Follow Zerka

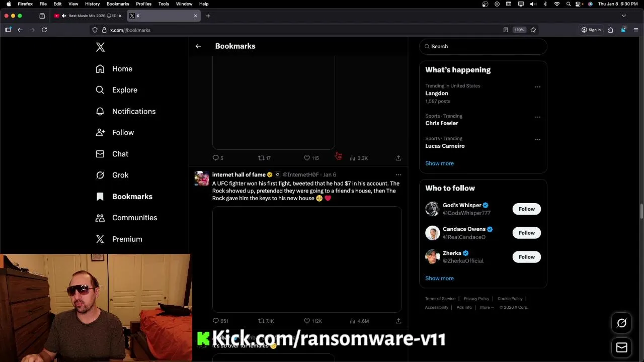pos(527,257)
